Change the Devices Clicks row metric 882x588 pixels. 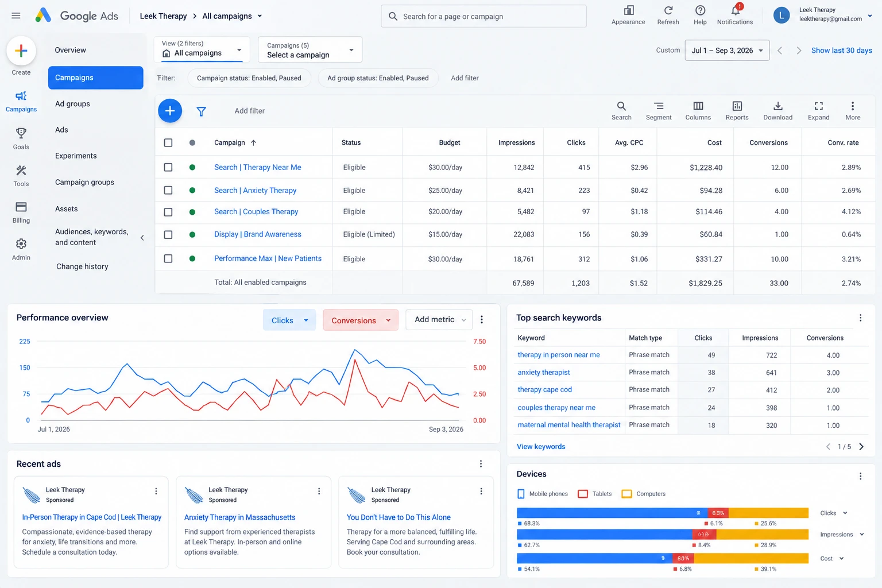834,513
